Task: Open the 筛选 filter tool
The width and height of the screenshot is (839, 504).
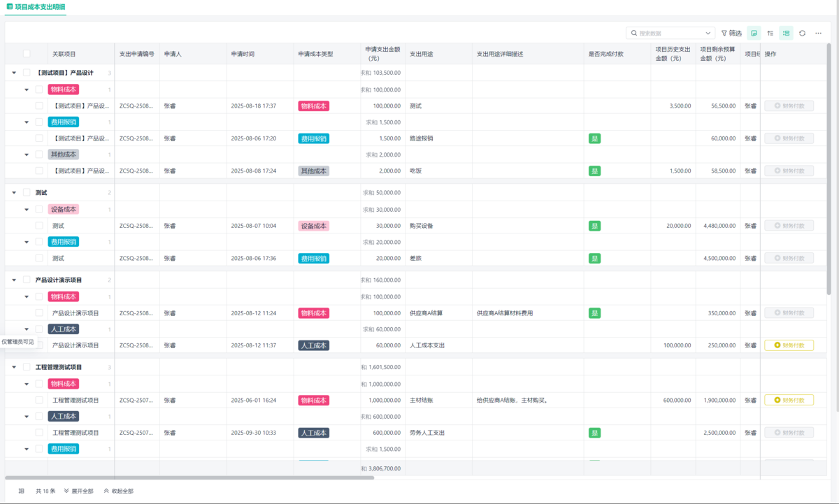Action: pyautogui.click(x=731, y=33)
